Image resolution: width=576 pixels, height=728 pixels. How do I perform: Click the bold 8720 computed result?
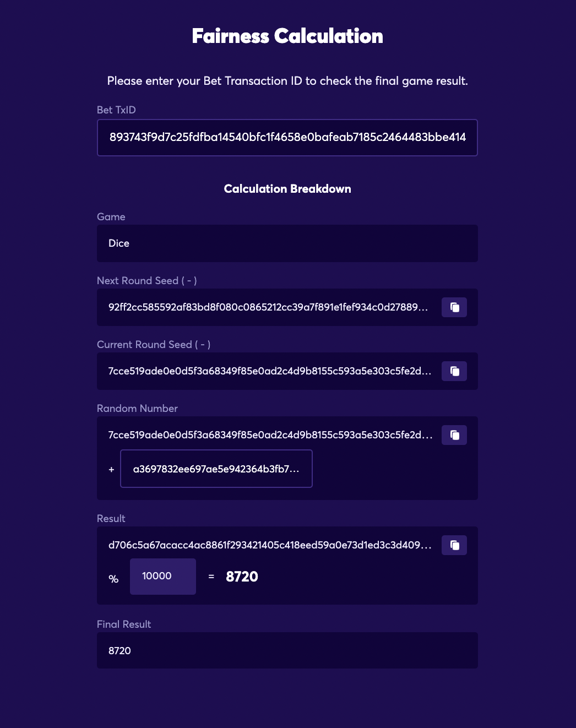pos(242,577)
